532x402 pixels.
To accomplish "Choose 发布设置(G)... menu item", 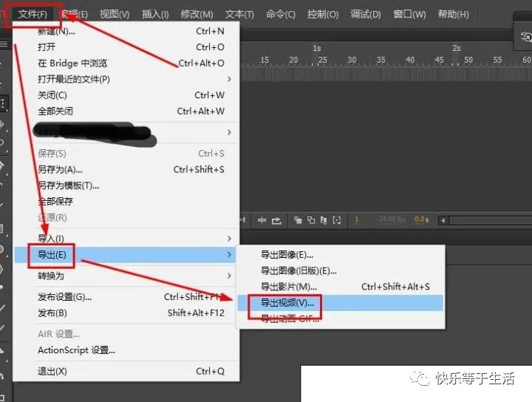I will click(x=126, y=297).
